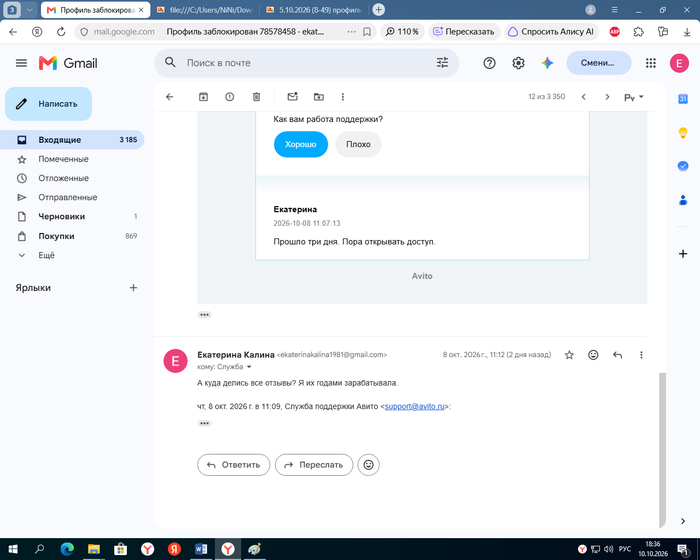The width and height of the screenshot is (700, 560).
Task: Reload page in browser
Action: click(x=61, y=32)
